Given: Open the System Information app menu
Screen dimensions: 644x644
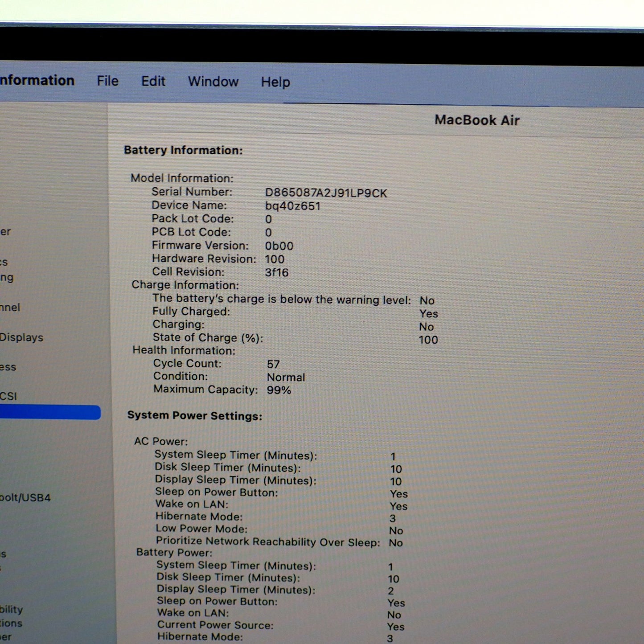Looking at the screenshot, I should [x=37, y=80].
